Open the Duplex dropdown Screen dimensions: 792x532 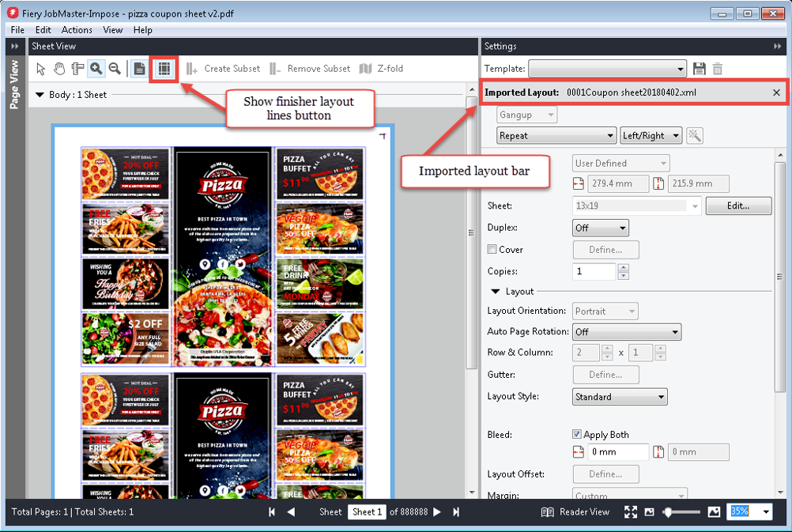(x=600, y=228)
